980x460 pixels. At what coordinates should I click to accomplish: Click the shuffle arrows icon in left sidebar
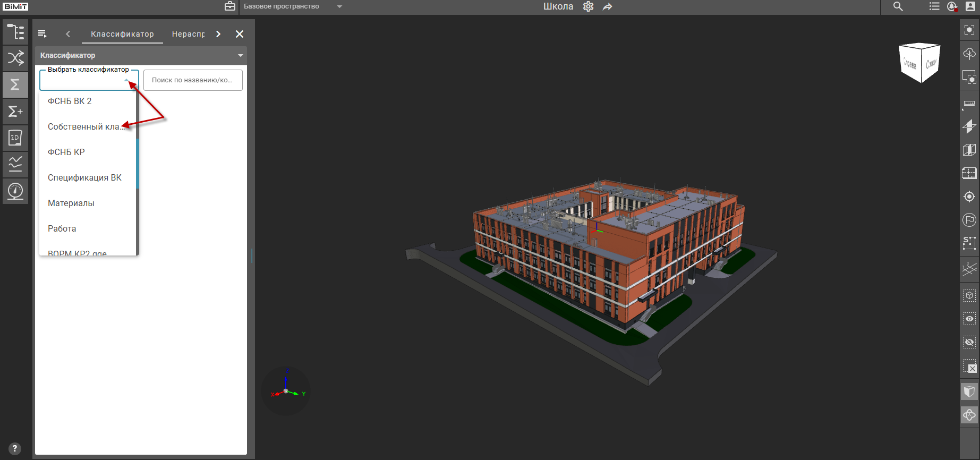(15, 58)
